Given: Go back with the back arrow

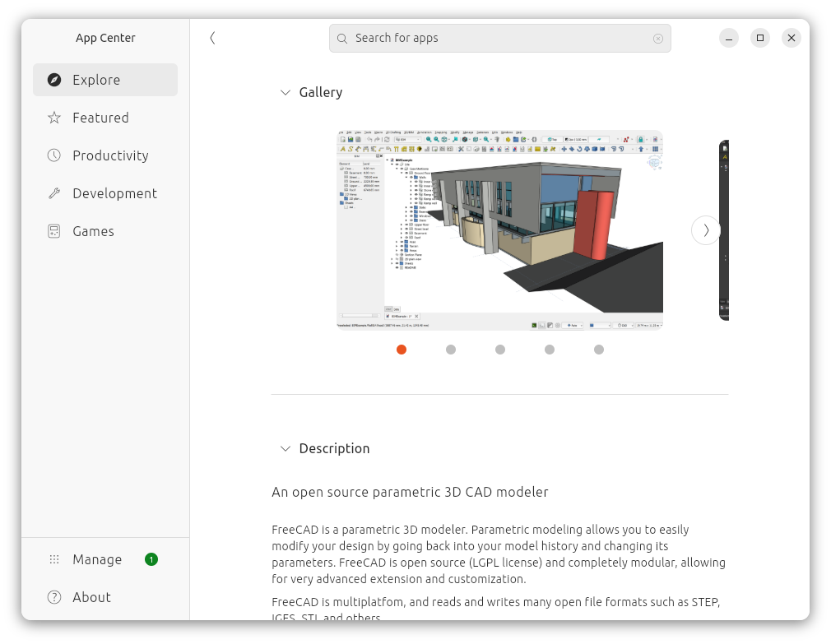Looking at the screenshot, I should pyautogui.click(x=212, y=38).
